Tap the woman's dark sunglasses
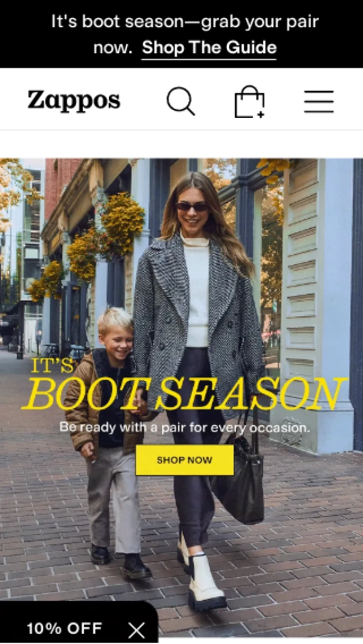Image resolution: width=363 pixels, height=644 pixels. [192, 207]
